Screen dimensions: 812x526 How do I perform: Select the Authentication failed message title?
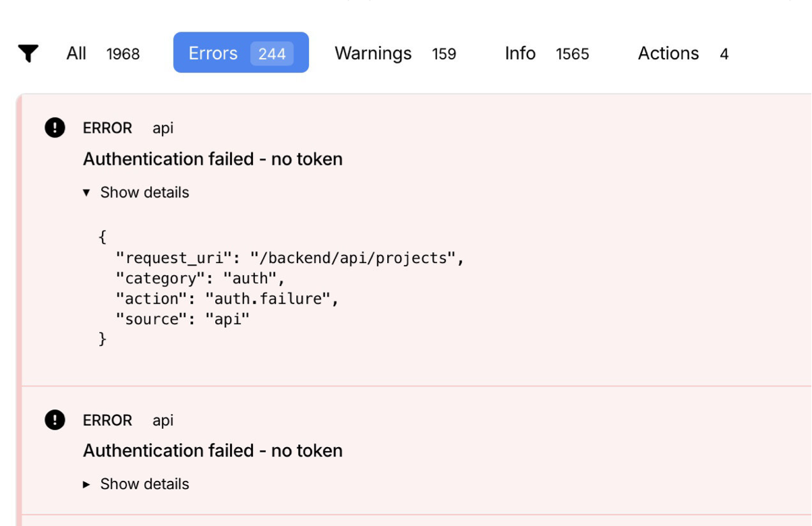click(x=213, y=159)
